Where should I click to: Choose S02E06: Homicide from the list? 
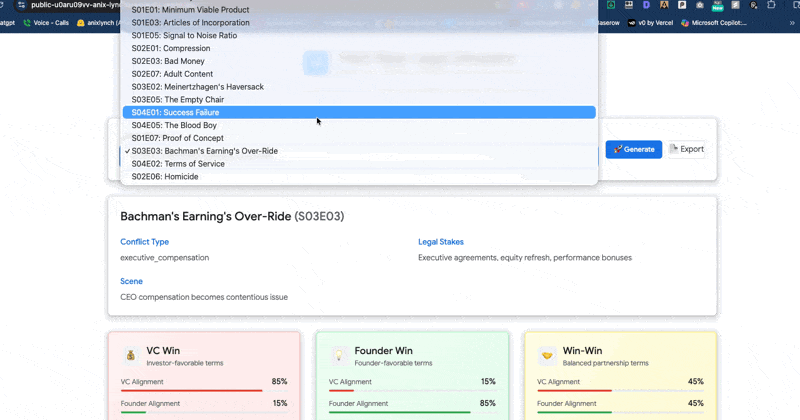165,177
